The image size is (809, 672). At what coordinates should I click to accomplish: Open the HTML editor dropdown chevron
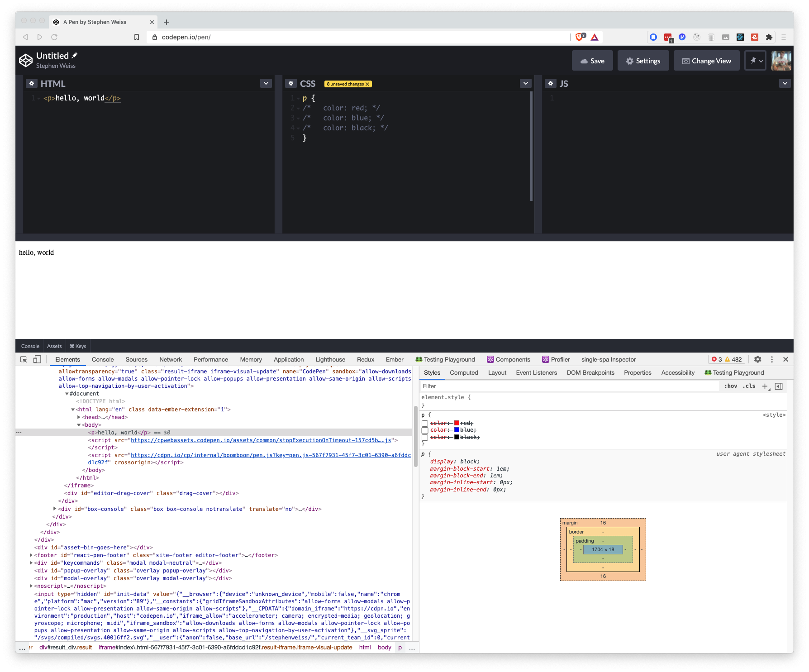coord(266,83)
